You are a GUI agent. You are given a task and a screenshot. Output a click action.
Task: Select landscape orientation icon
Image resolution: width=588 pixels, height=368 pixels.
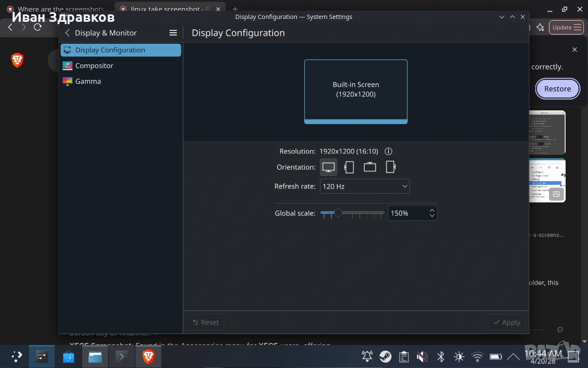point(328,167)
